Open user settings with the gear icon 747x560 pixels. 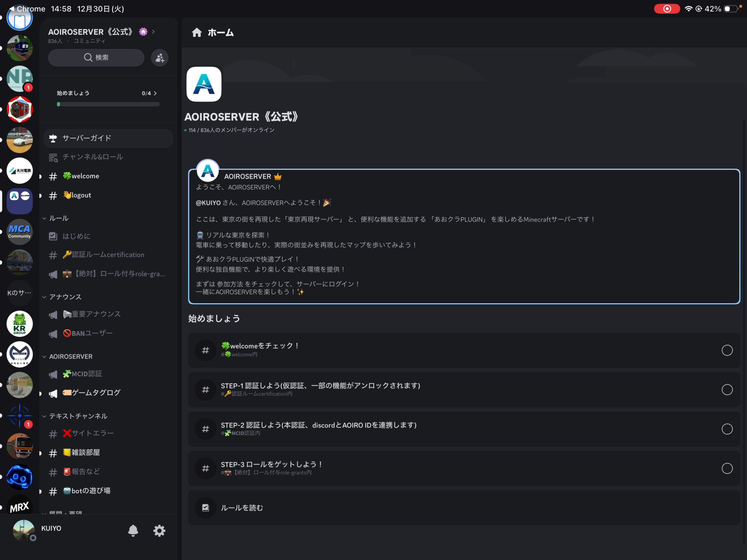[159, 530]
